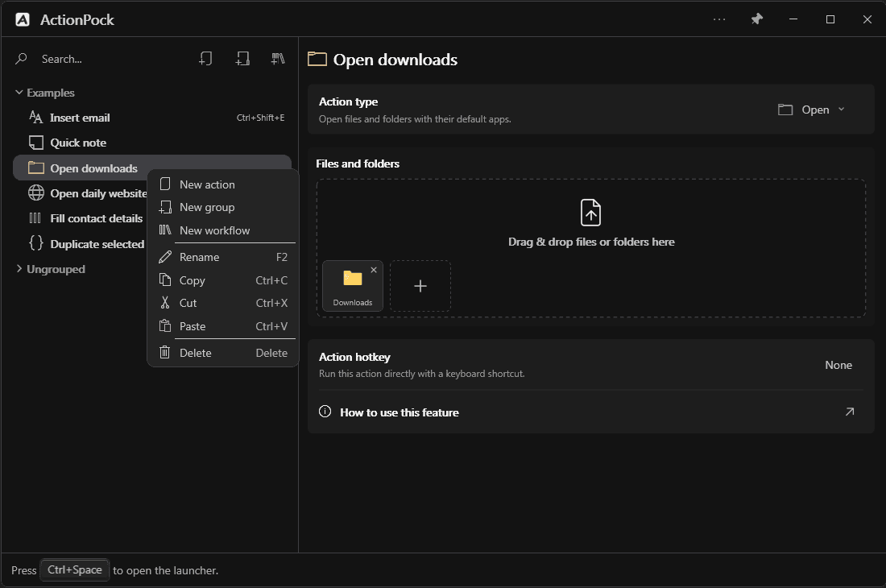Set the Action hotkey None value
This screenshot has height=588, width=886.
(838, 366)
